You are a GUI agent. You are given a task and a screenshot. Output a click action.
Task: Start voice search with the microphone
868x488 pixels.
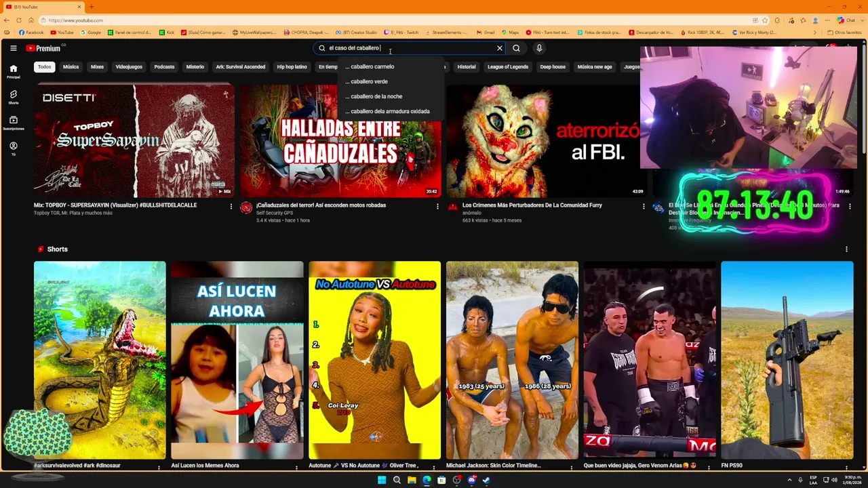(x=539, y=48)
